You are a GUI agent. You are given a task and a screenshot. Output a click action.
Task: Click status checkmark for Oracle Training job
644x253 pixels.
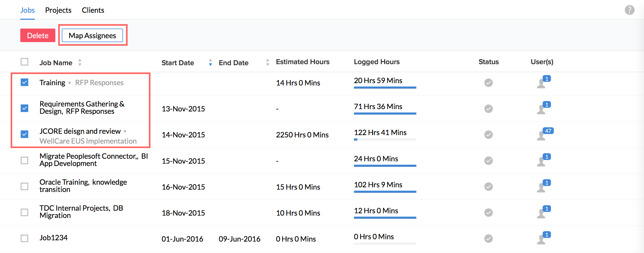tap(488, 187)
